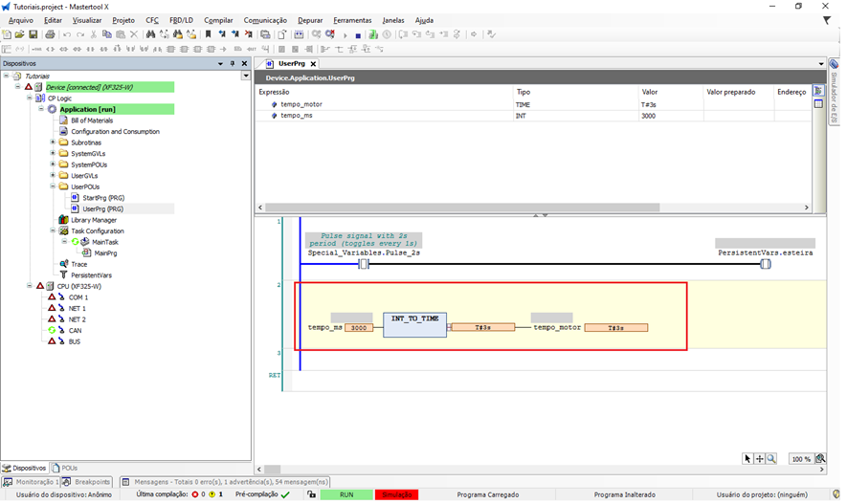
Task: Click the pointer selection tool icon
Action: 748,459
